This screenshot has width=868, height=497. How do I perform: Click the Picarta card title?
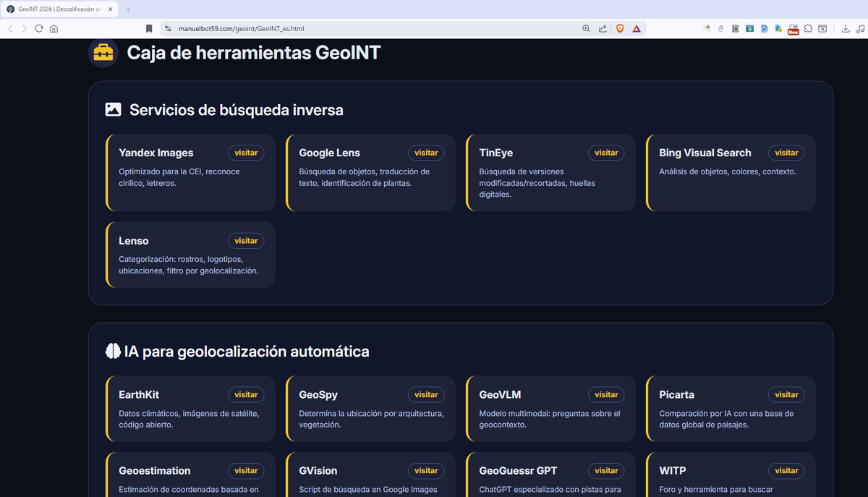[x=676, y=395]
